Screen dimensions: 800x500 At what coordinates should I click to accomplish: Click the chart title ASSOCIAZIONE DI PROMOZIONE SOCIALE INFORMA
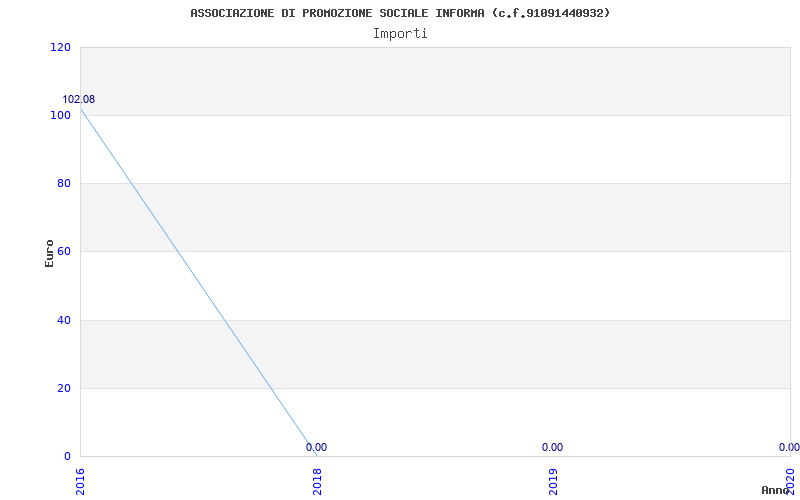(x=400, y=13)
